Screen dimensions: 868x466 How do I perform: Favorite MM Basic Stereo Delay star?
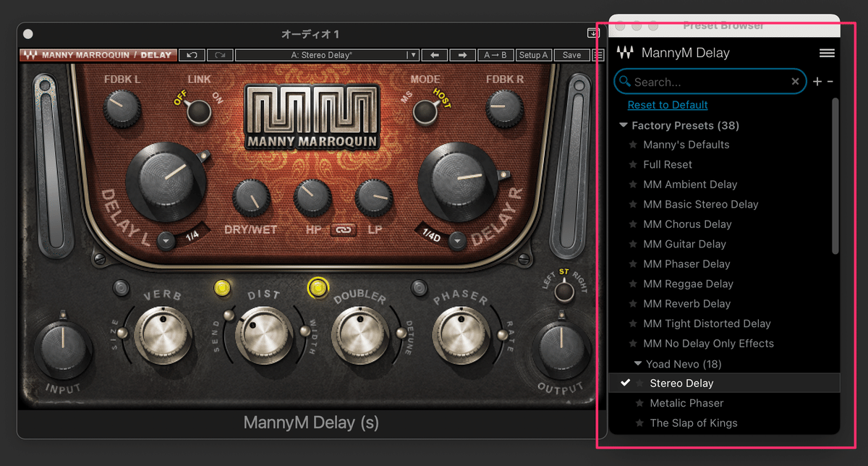pos(633,204)
